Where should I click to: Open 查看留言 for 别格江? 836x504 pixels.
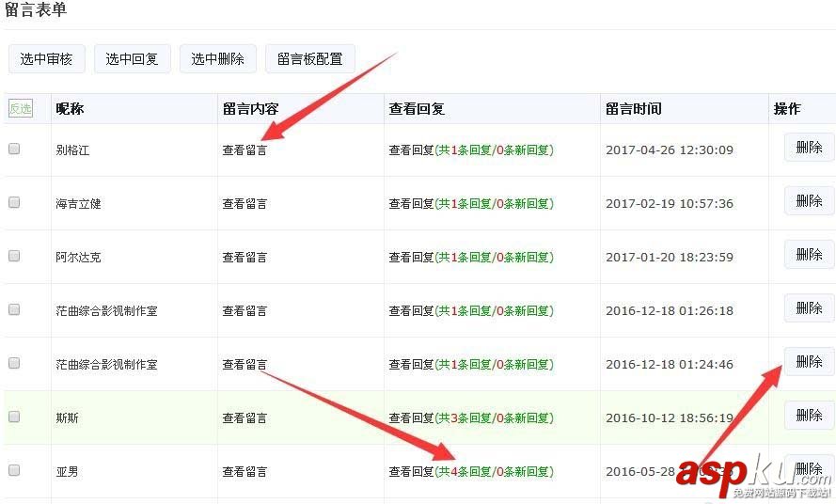pos(244,150)
